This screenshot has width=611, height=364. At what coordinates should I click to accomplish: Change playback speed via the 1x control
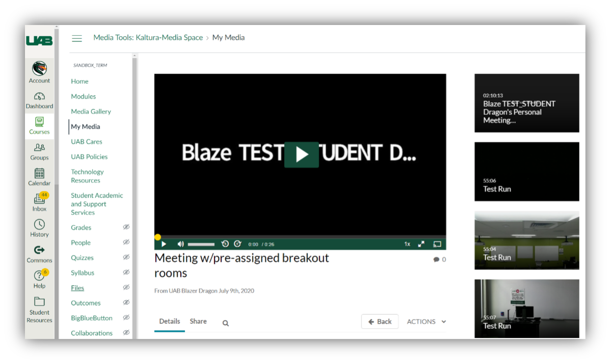[407, 244]
